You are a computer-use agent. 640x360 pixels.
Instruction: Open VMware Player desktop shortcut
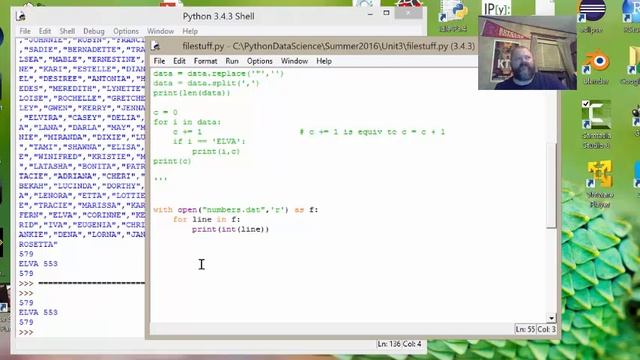[x=600, y=184]
